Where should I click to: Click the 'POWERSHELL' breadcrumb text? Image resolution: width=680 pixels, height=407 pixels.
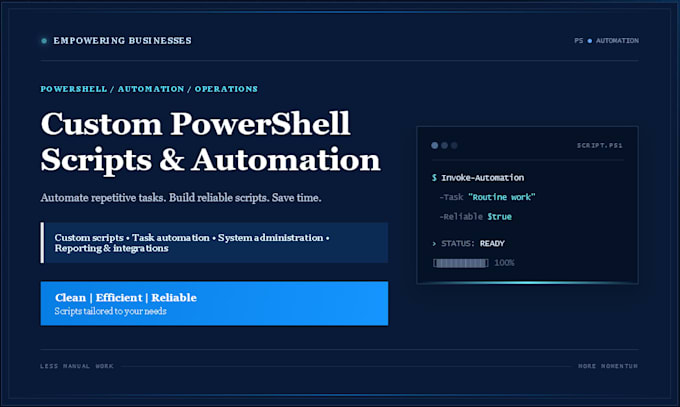click(74, 89)
